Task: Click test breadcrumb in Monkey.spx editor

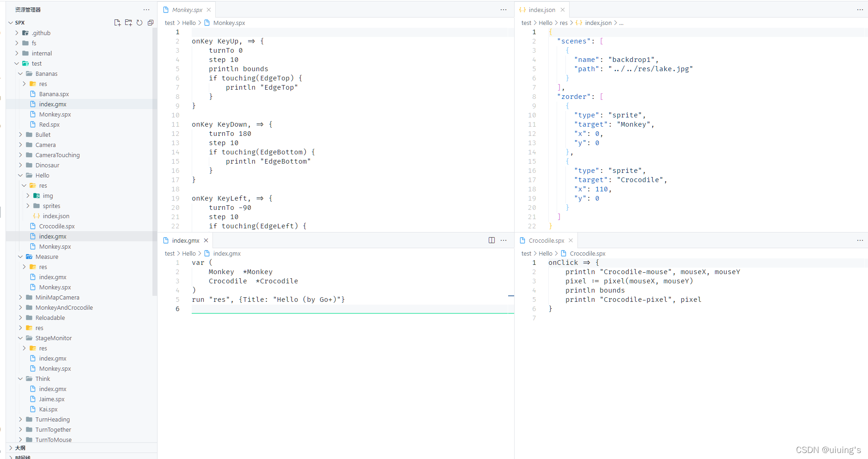Action: pos(170,23)
